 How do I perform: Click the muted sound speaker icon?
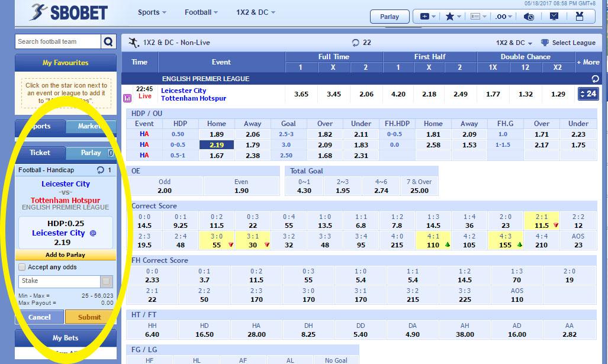point(529,17)
